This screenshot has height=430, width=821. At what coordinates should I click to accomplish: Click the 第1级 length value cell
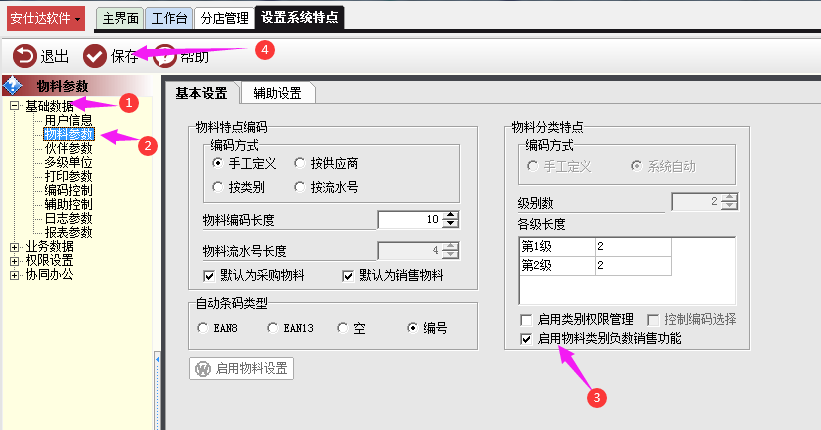coord(633,247)
